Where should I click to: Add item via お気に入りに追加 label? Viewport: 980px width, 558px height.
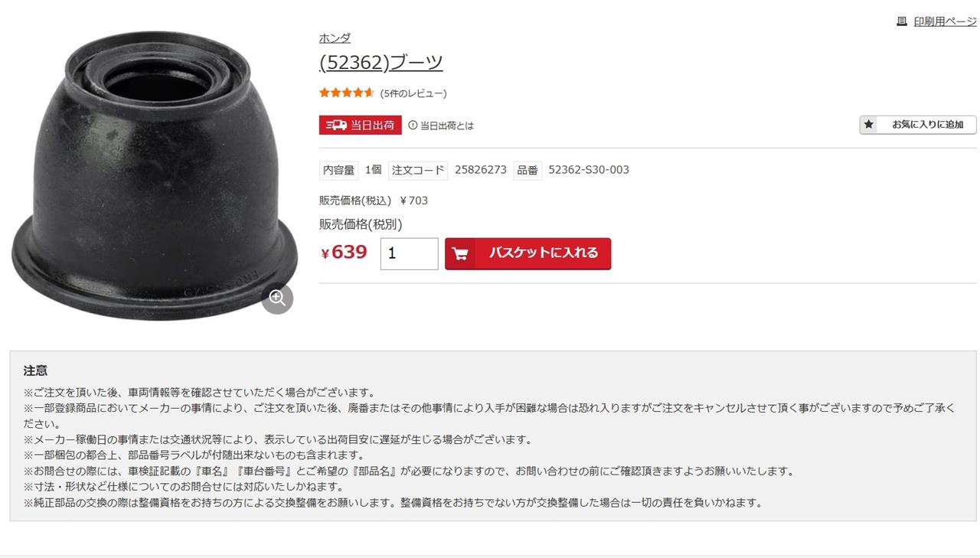(928, 125)
